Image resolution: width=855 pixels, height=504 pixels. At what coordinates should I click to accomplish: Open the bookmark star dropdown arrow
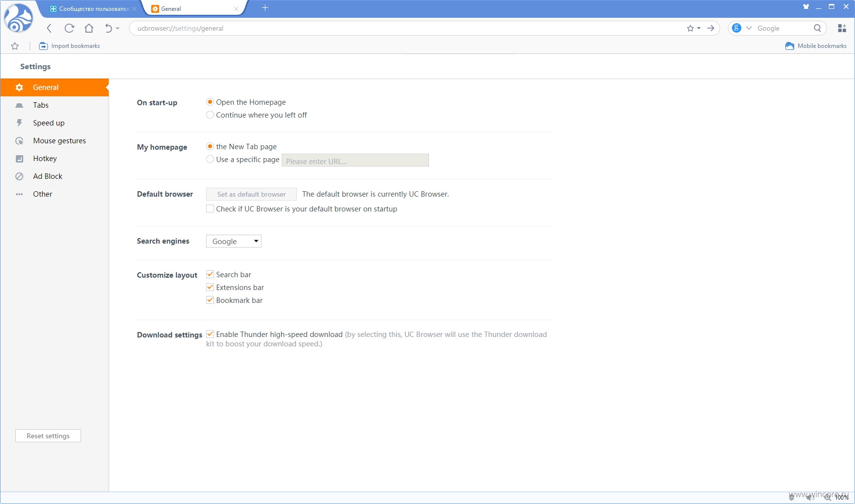699,28
